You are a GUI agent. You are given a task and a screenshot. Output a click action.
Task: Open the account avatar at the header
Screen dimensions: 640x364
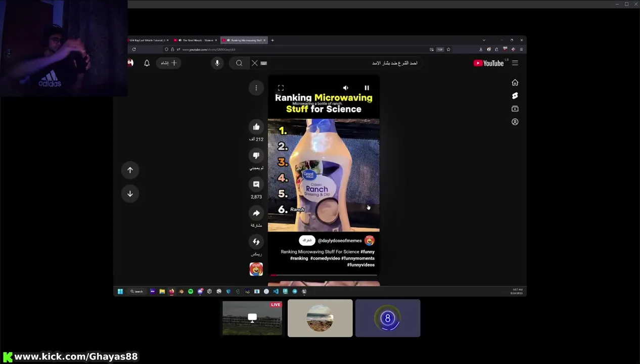(130, 63)
